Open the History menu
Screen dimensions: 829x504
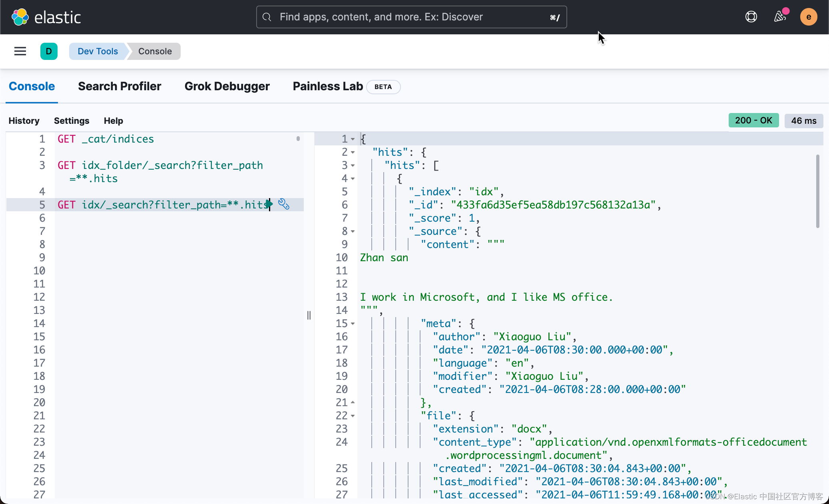24,121
